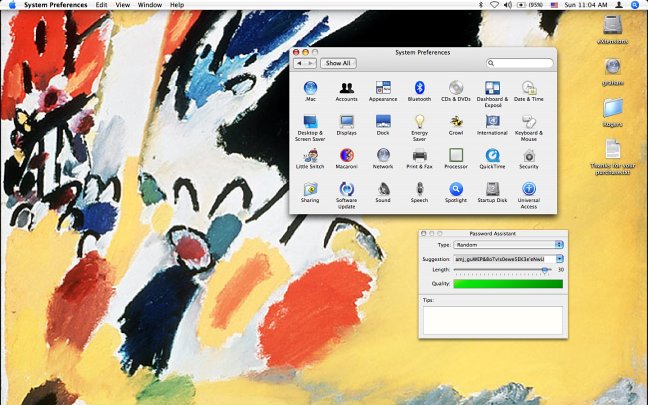Click the volume icon in menu bar
Screen dimensions: 648x405
[508, 5]
